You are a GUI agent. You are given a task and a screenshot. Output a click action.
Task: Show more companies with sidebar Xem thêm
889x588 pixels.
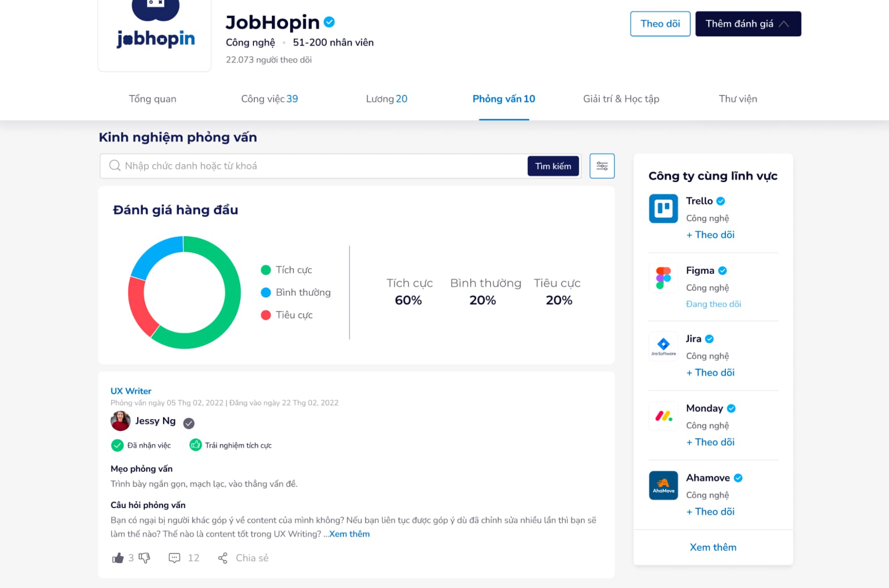click(713, 548)
